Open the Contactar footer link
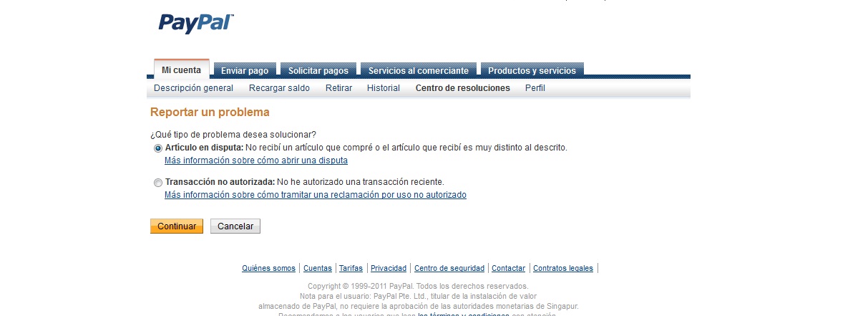 pyautogui.click(x=509, y=269)
